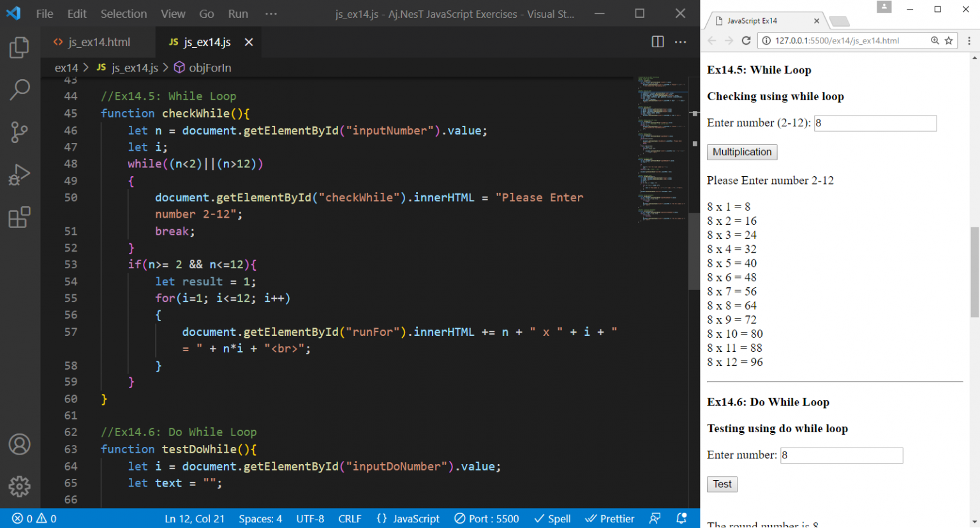980x528 pixels.
Task: Launch the Run and Debug panel
Action: point(19,175)
